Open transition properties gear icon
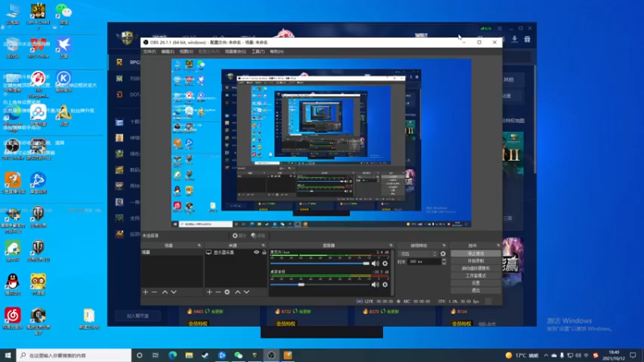The height and width of the screenshot is (362, 644). [443, 253]
